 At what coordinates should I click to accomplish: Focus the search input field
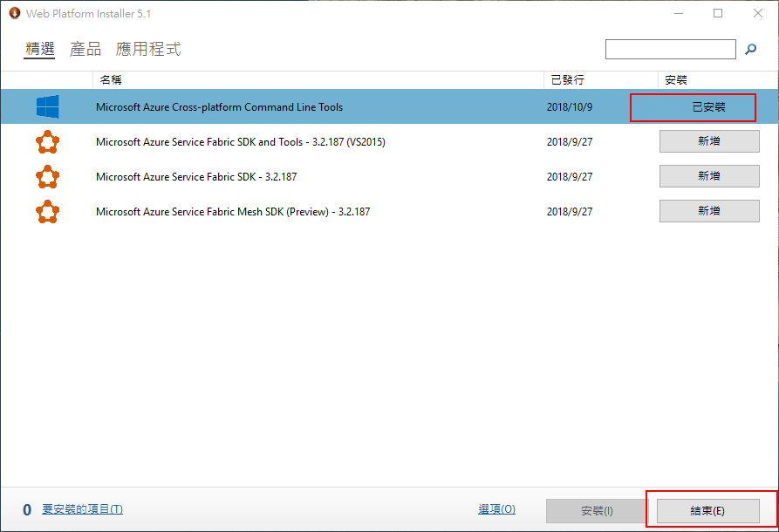click(x=670, y=49)
